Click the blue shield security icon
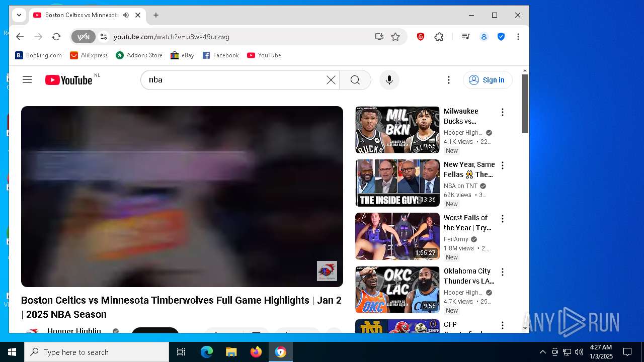Screen dimensions: 644x362 pyautogui.click(x=501, y=37)
